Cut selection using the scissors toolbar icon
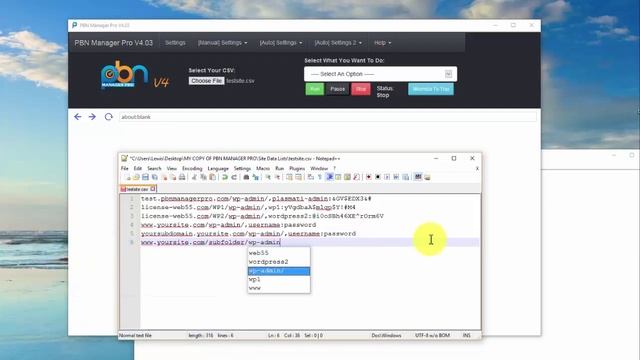Image resolution: width=640 pixels, height=360 pixels. click(x=194, y=177)
